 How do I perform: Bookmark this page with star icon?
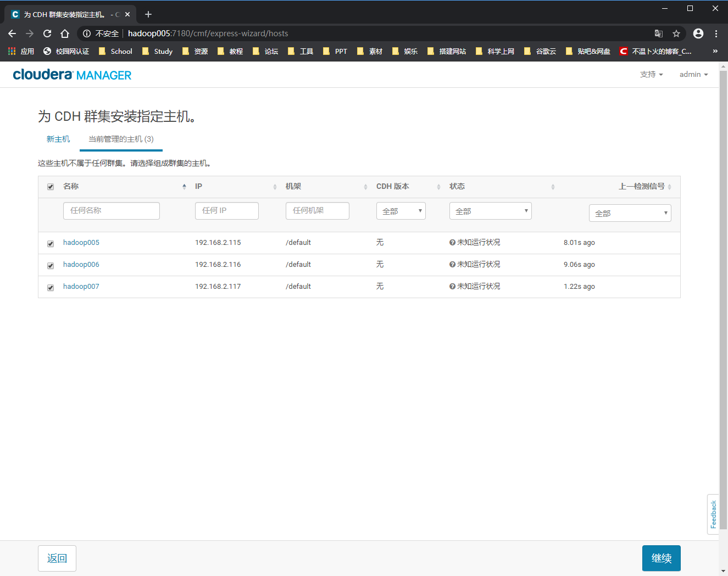click(676, 33)
